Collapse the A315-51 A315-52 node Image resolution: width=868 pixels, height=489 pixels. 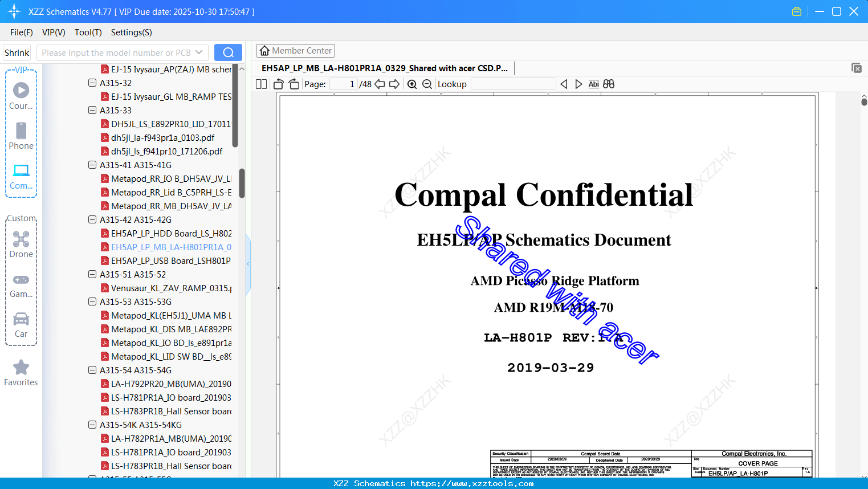(x=92, y=274)
